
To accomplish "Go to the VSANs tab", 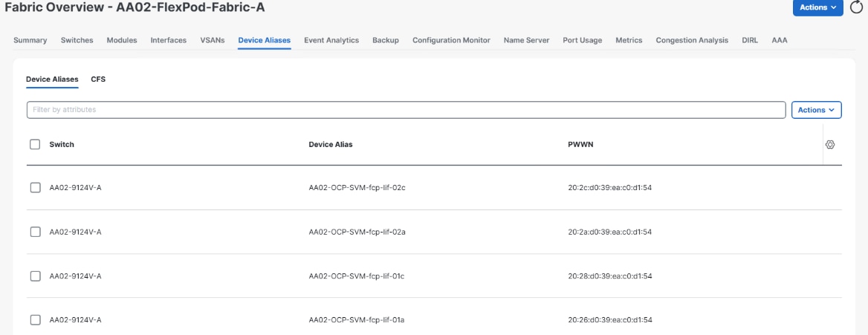I will click(x=213, y=40).
